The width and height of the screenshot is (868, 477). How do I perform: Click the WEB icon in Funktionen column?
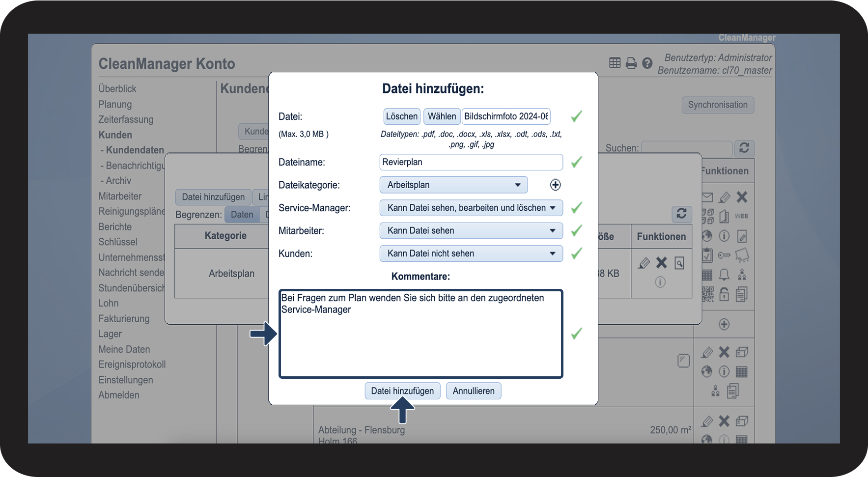tap(741, 216)
